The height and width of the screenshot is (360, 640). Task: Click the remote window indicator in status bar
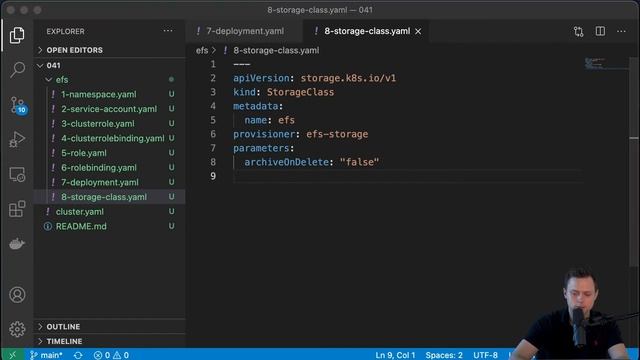point(12,355)
